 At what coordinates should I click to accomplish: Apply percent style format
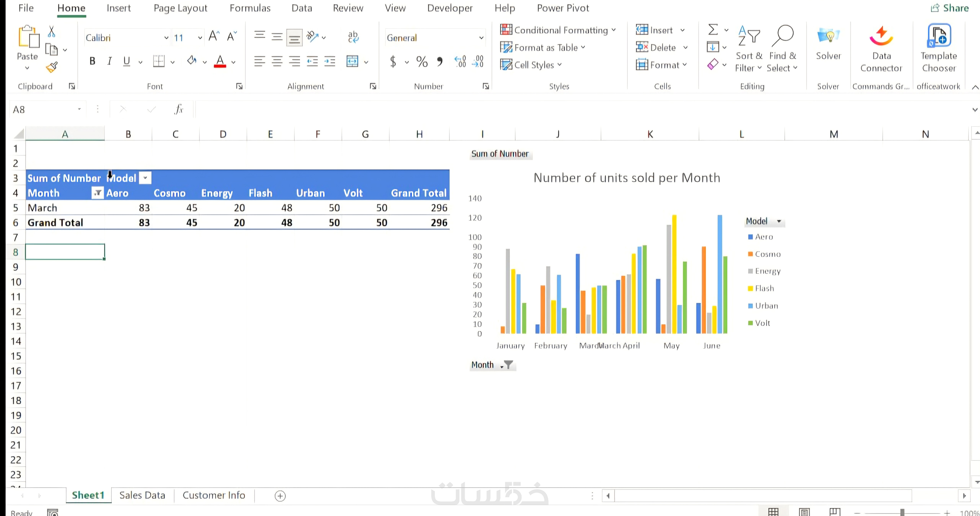[x=422, y=61]
